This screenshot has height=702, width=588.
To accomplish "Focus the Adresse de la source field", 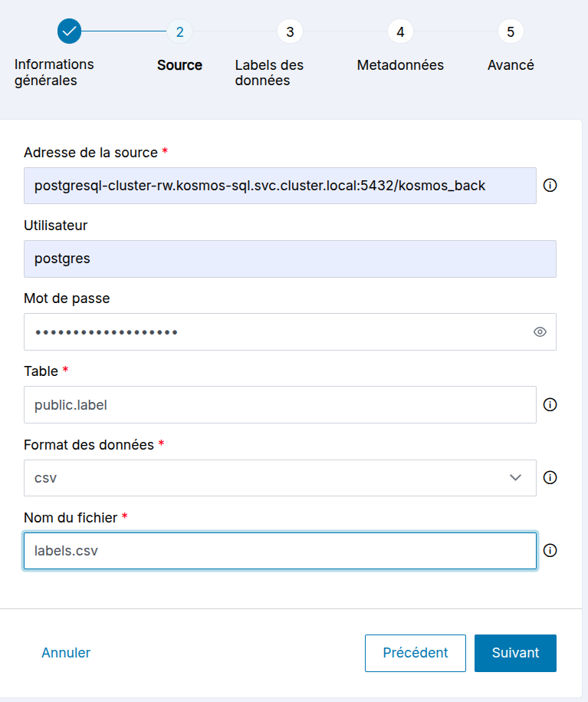I will pyautogui.click(x=280, y=186).
